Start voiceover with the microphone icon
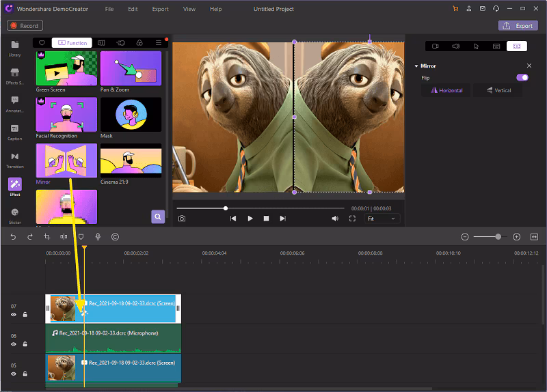Image resolution: width=547 pixels, height=392 pixels. tap(98, 237)
